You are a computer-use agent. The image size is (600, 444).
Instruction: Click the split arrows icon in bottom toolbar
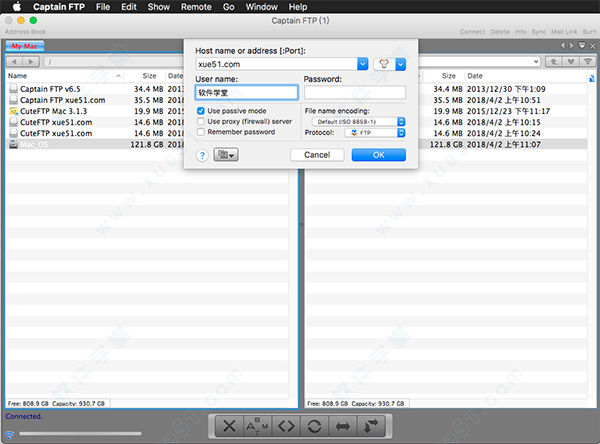(x=370, y=426)
